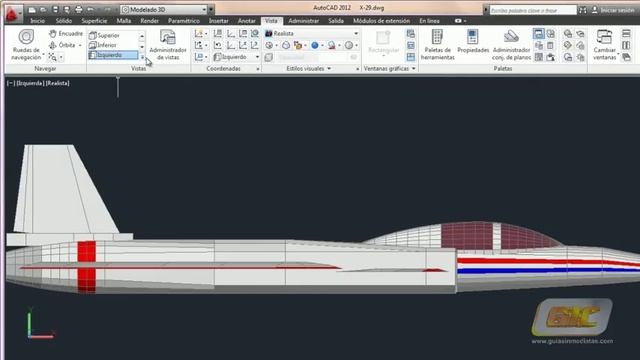
Task: Switch to the Malla ribbon tab
Action: tap(124, 21)
